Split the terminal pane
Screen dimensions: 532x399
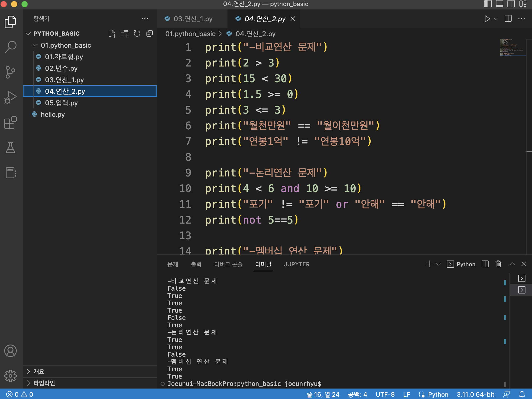click(x=485, y=264)
